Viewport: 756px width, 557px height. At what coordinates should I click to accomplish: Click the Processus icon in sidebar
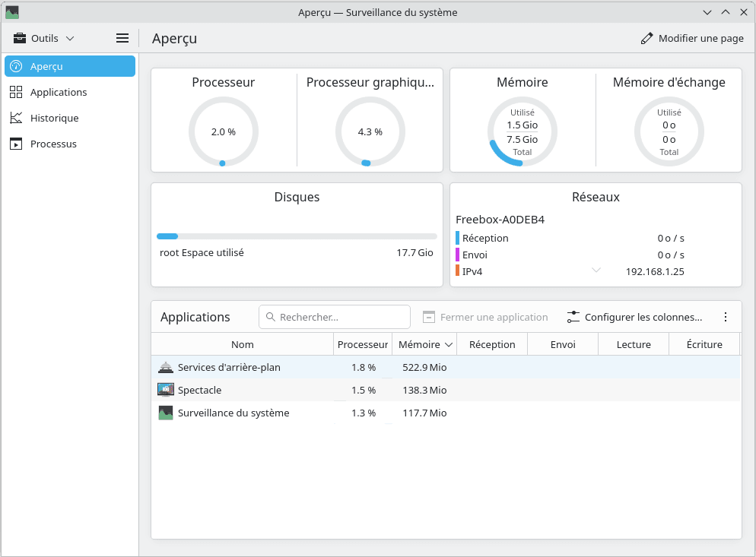coord(16,144)
